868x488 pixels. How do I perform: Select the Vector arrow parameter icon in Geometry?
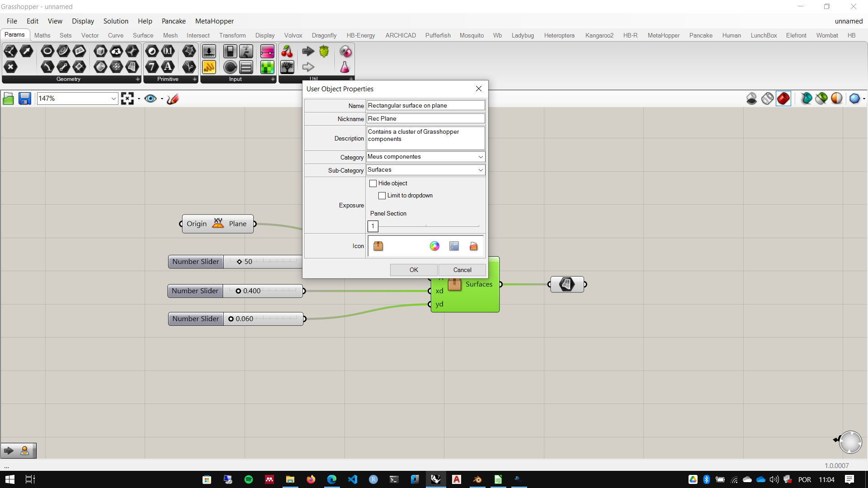pyautogui.click(x=27, y=52)
